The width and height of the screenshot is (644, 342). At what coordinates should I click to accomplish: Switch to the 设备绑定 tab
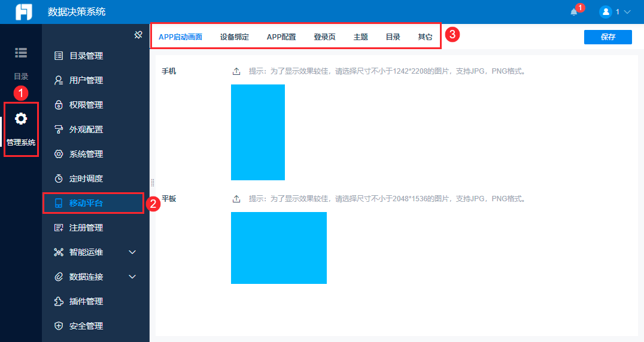tap(235, 37)
